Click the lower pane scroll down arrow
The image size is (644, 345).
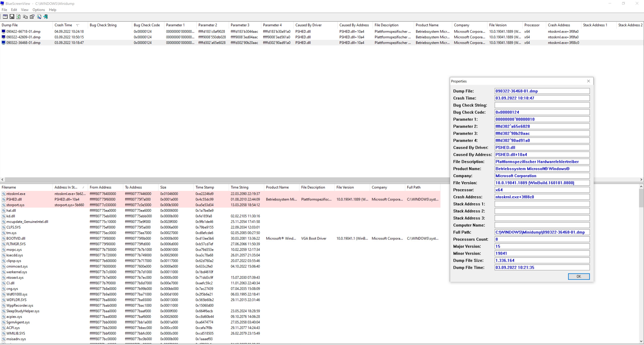pos(641,341)
